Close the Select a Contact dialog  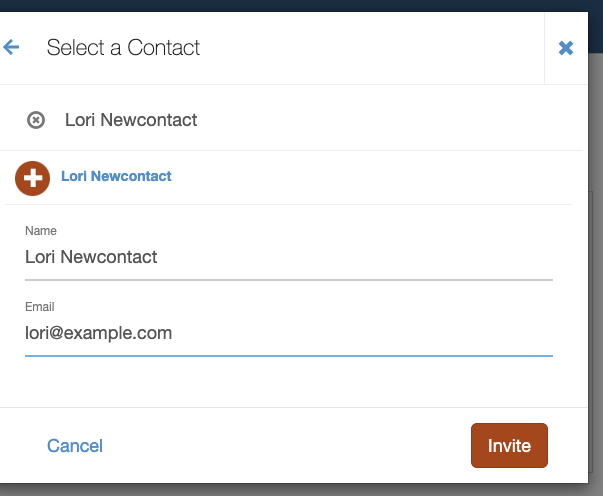[x=566, y=48]
